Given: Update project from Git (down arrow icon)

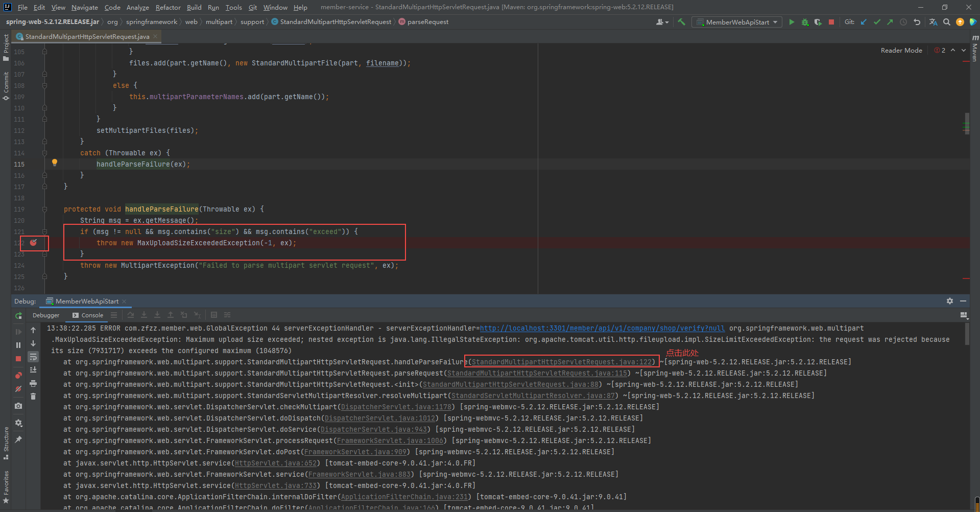Looking at the screenshot, I should [864, 22].
